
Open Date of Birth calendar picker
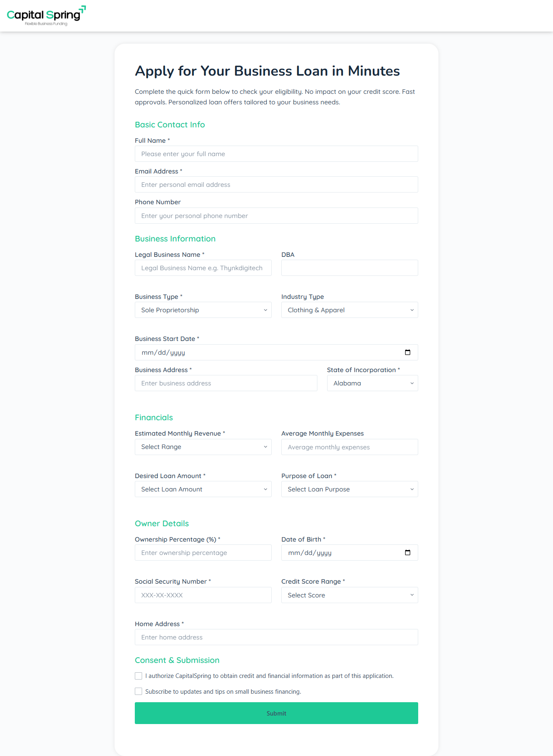coord(407,553)
